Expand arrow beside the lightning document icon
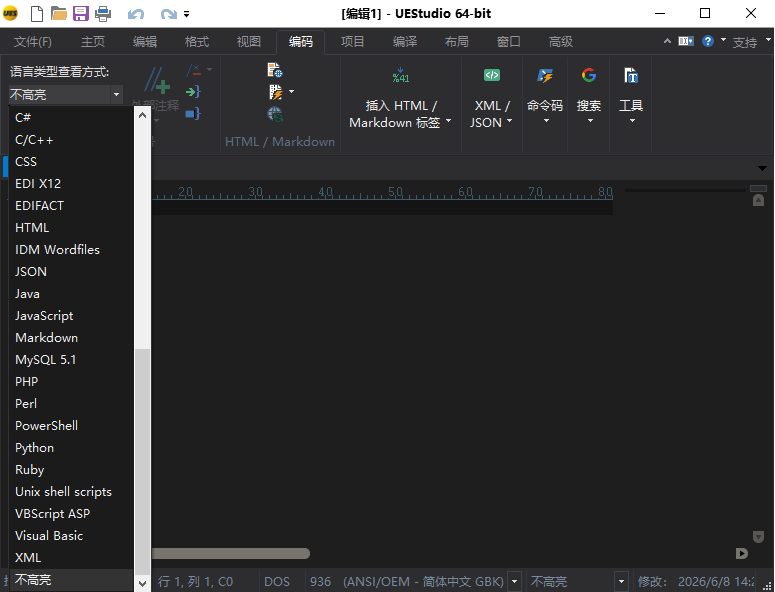Screen dimensions: 775x592 click(291, 91)
